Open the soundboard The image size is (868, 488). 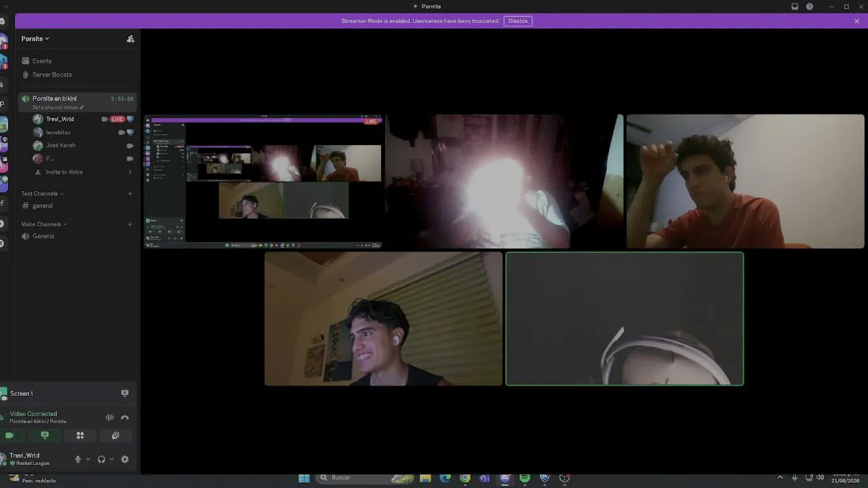coord(115,435)
